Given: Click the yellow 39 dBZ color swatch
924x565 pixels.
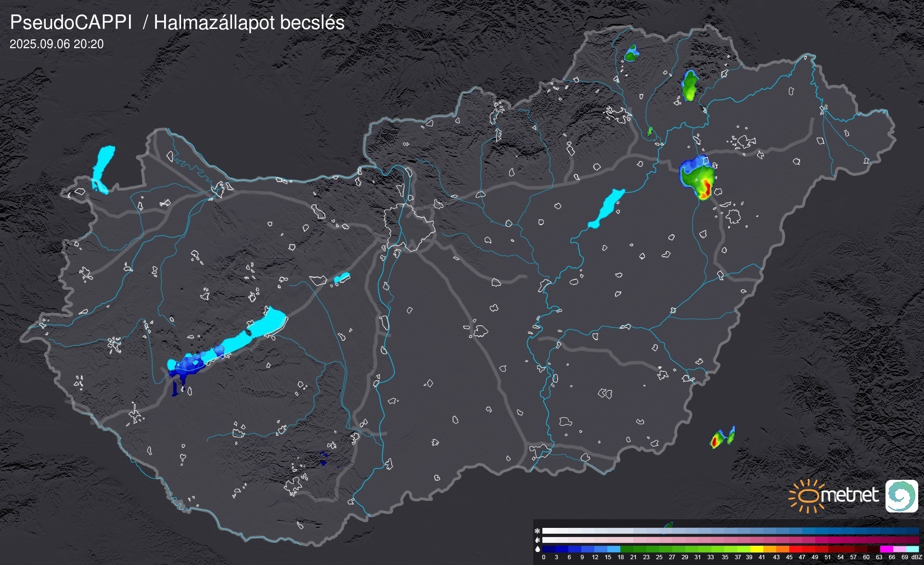Looking at the screenshot, I should (756, 549).
